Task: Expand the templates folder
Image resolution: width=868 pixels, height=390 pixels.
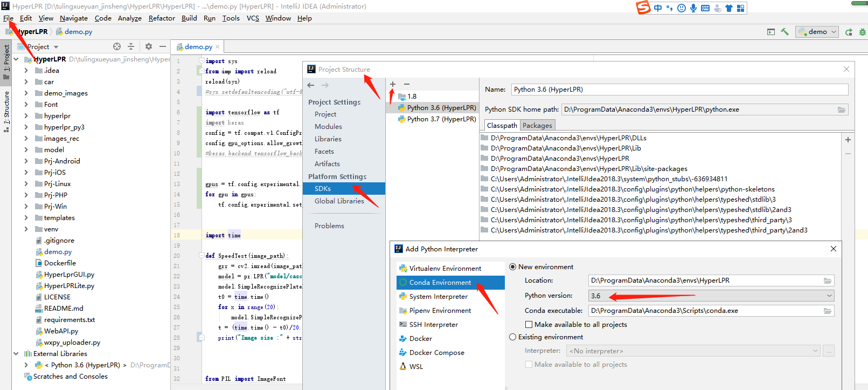Action: (x=26, y=218)
